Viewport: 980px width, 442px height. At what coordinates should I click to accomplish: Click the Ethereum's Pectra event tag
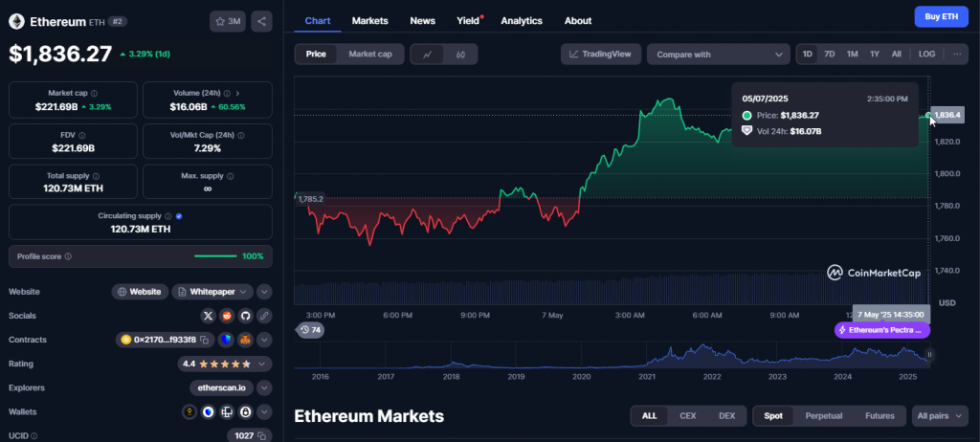tap(881, 330)
